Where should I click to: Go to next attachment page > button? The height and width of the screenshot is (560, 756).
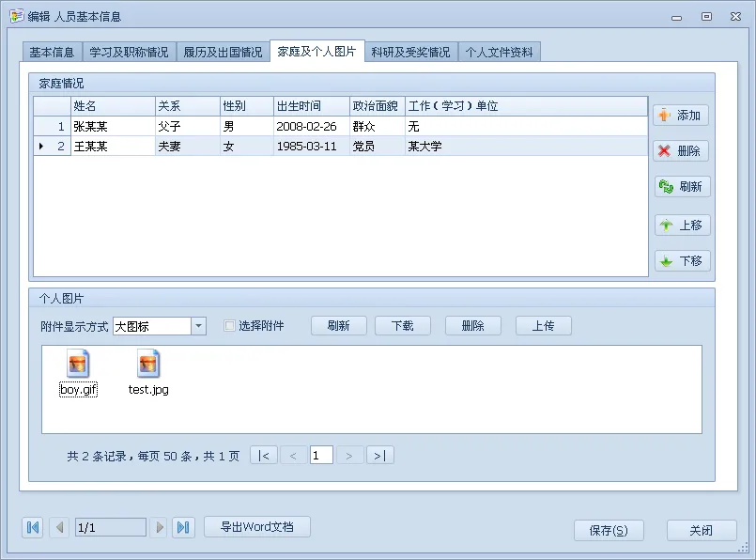[x=349, y=456]
